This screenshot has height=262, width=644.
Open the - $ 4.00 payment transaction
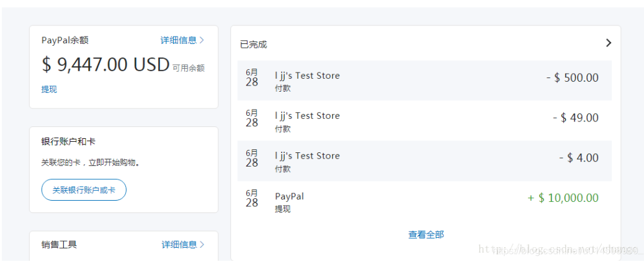pos(424,160)
